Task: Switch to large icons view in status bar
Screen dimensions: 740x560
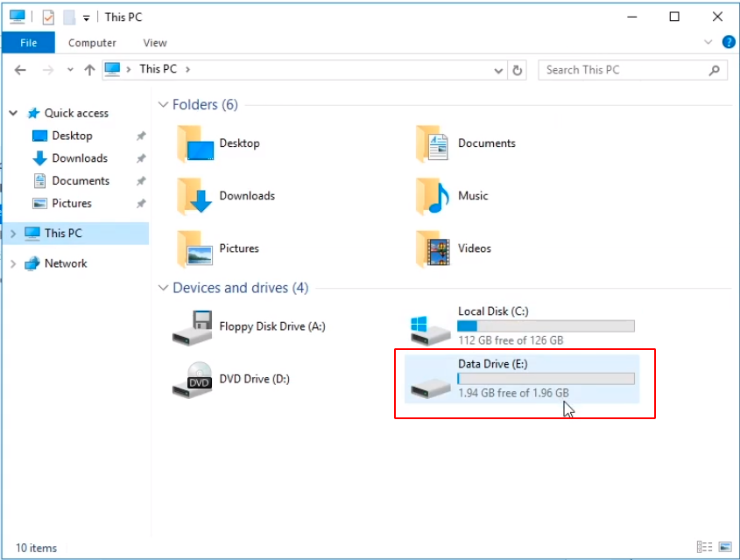Action: (723, 548)
